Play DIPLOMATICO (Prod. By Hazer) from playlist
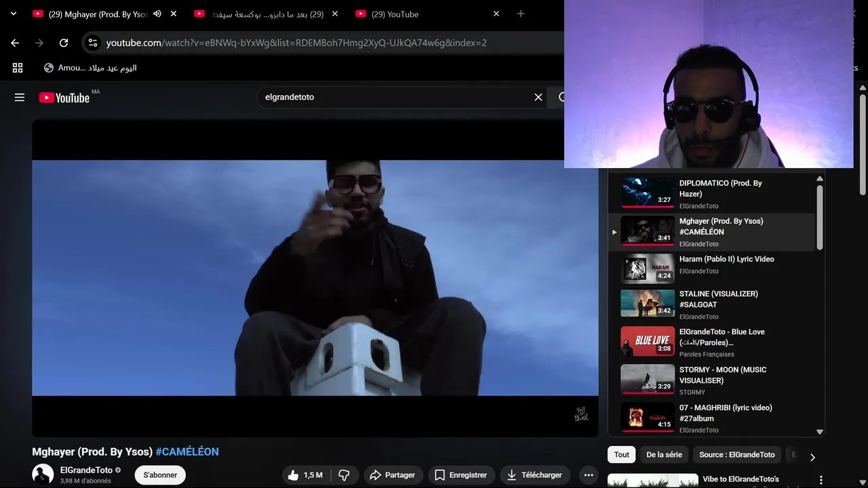The image size is (868, 488). click(x=711, y=193)
